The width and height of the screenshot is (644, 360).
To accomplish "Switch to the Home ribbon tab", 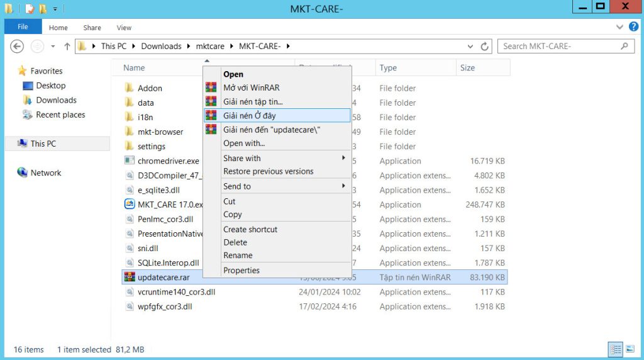I will click(58, 28).
